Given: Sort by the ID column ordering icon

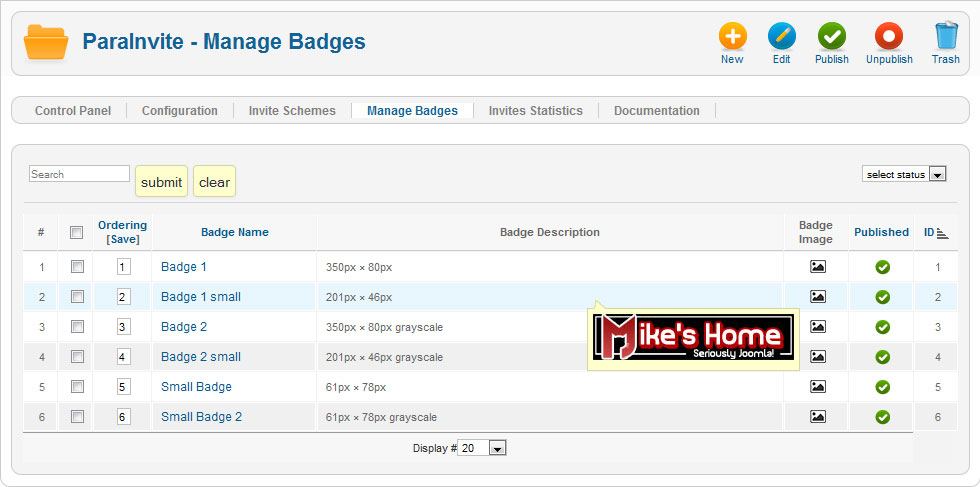Looking at the screenshot, I should point(943,233).
